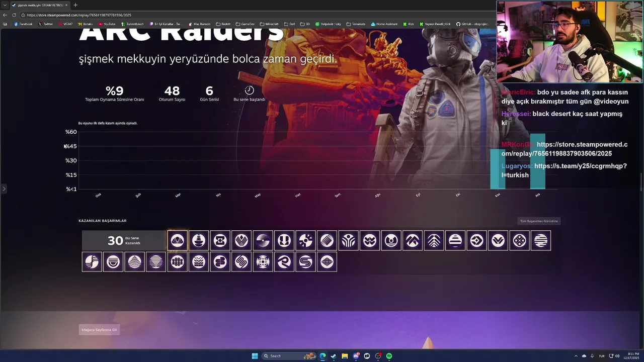Image resolution: width=644 pixels, height=362 pixels.
Task: Open the Mac Rumors bookmark
Action: 200,24
